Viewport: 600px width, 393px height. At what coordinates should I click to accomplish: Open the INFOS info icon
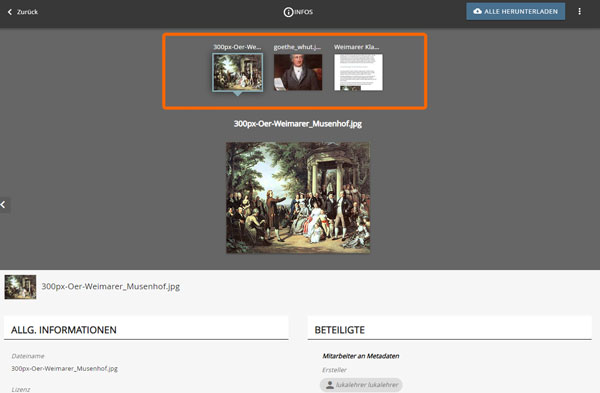pos(288,12)
